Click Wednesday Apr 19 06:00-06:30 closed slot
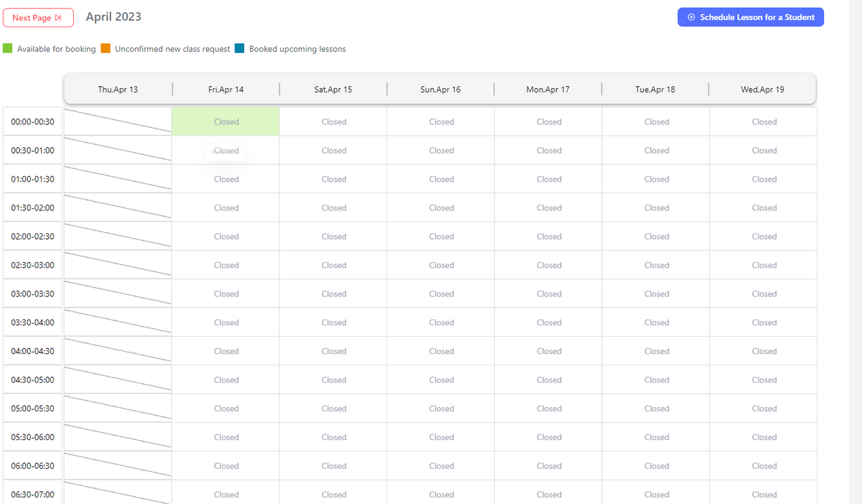The image size is (862, 504). click(x=764, y=466)
